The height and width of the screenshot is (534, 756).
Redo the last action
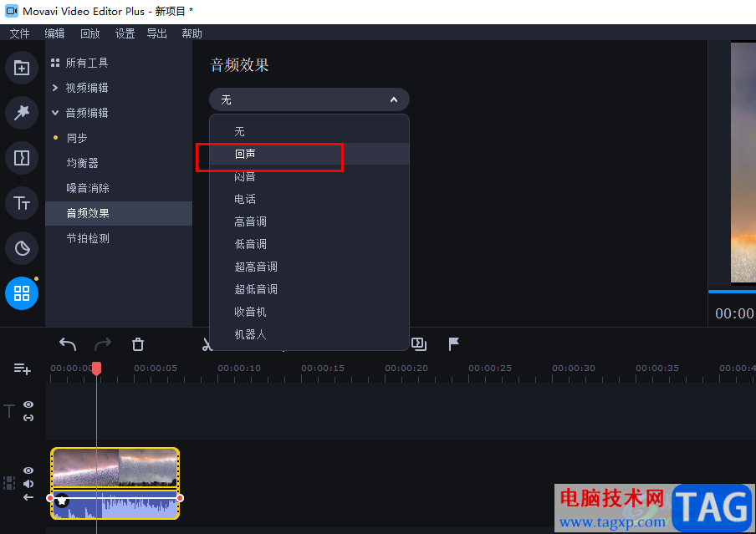point(103,344)
